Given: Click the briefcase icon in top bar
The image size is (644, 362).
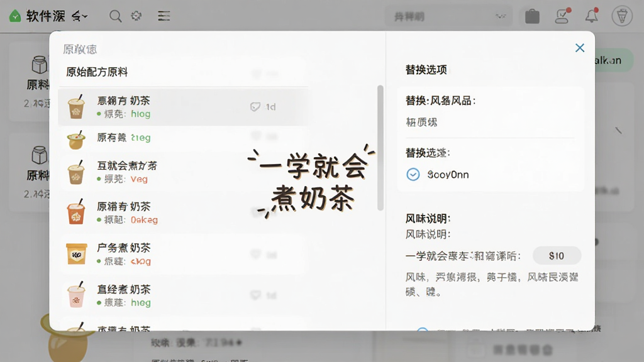Looking at the screenshot, I should click(x=532, y=16).
